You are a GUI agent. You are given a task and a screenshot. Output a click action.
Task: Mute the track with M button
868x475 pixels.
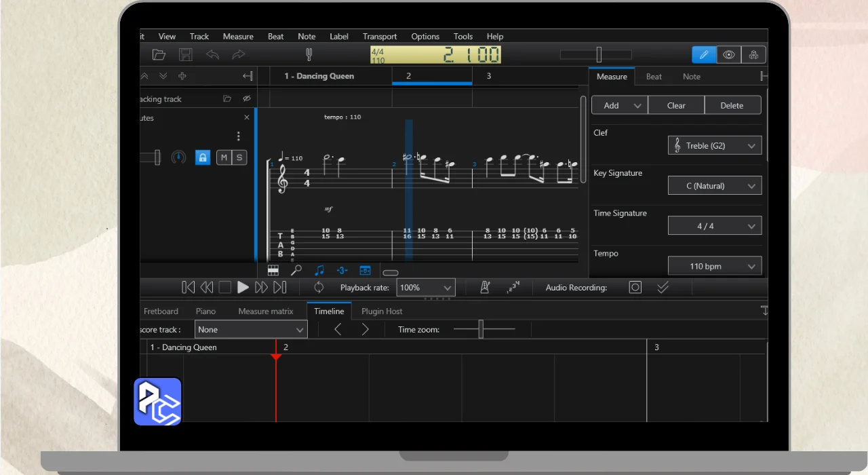pyautogui.click(x=224, y=157)
